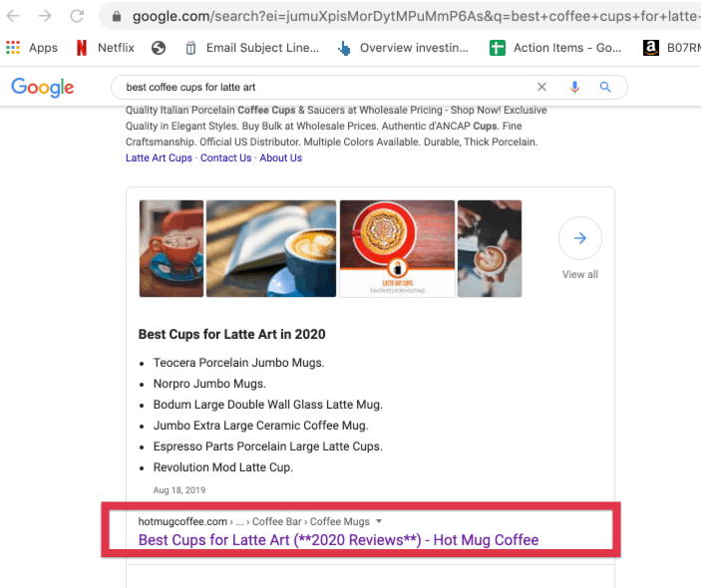Open the Amazon B07RM bookmark
This screenshot has width=701, height=588.
coord(671,48)
